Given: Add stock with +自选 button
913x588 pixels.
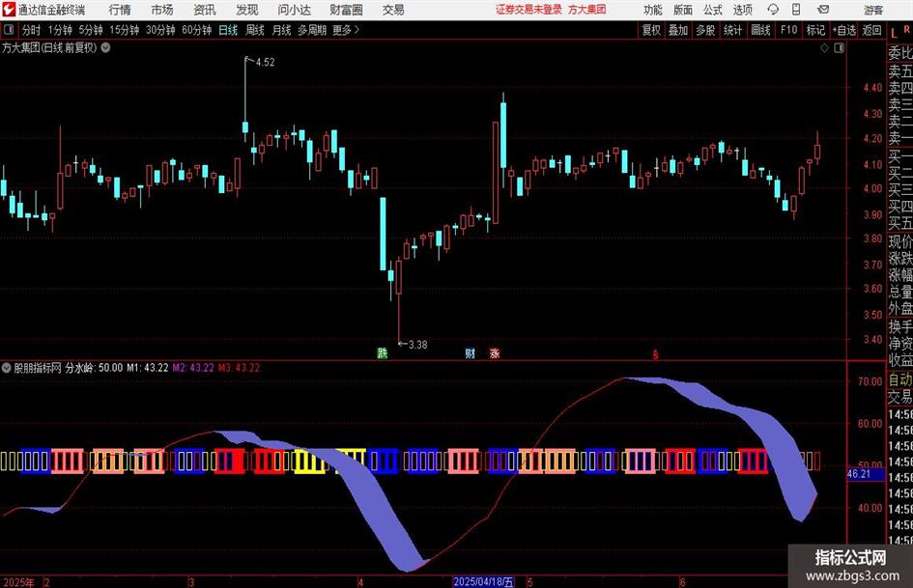Looking at the screenshot, I should 843,30.
